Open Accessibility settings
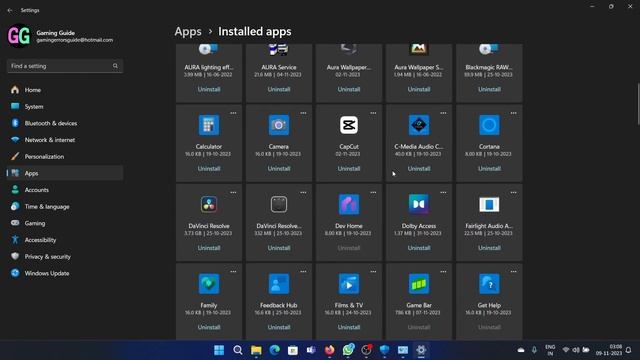 (x=65, y=240)
